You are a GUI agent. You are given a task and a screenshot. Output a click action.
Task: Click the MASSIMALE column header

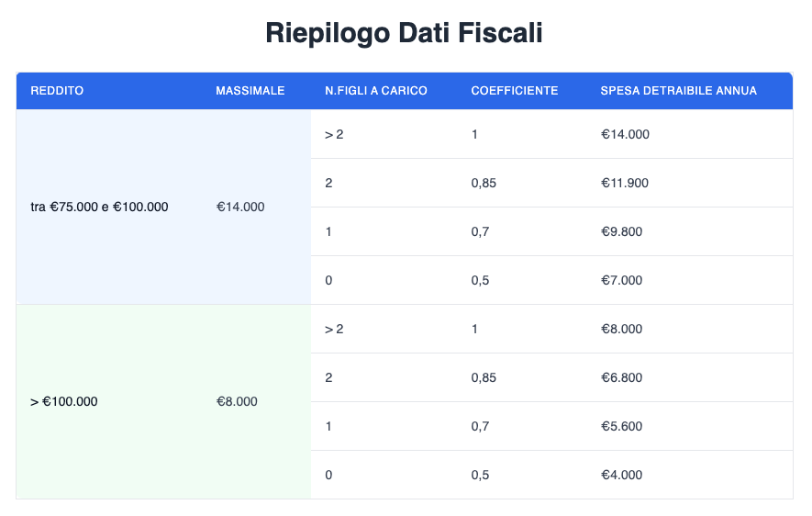click(250, 91)
